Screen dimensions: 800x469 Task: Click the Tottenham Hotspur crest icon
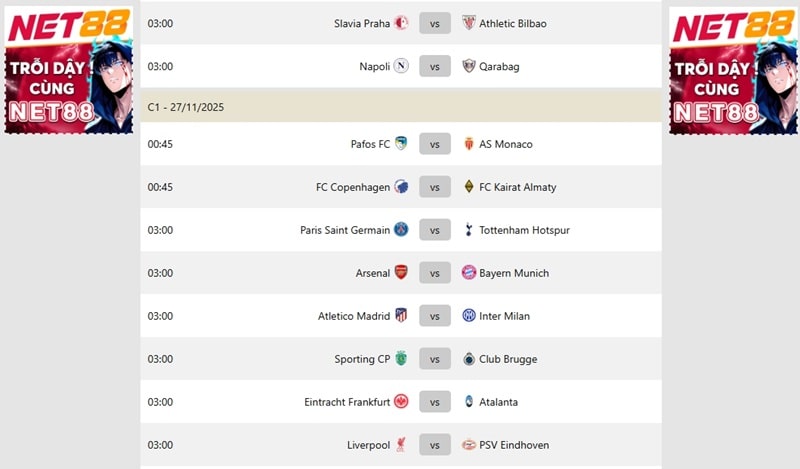(469, 230)
